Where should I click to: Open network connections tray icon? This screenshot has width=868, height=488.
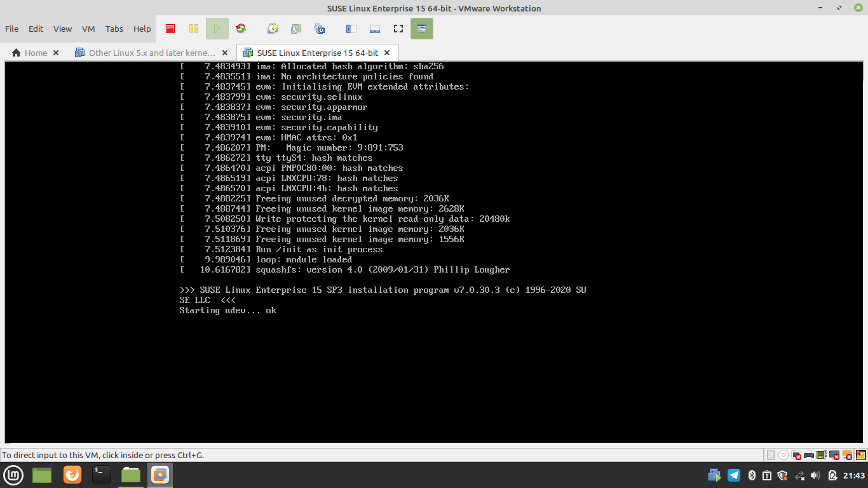tap(800, 475)
